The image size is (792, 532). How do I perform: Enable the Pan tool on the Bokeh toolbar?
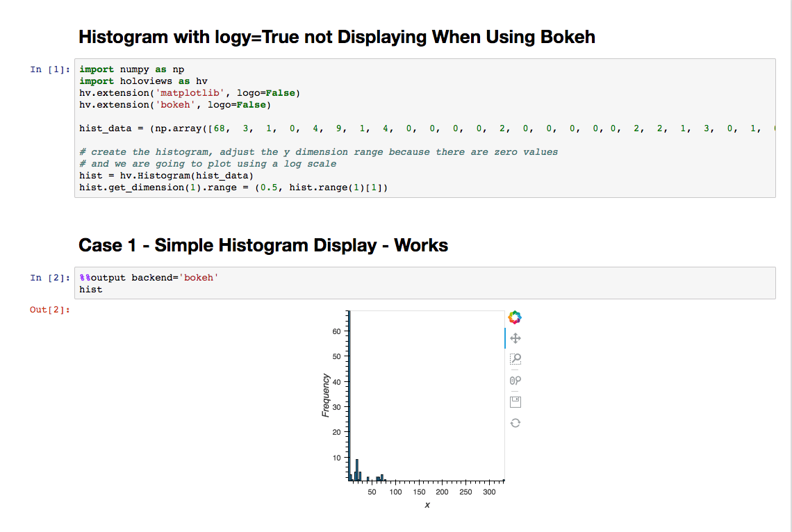515,338
